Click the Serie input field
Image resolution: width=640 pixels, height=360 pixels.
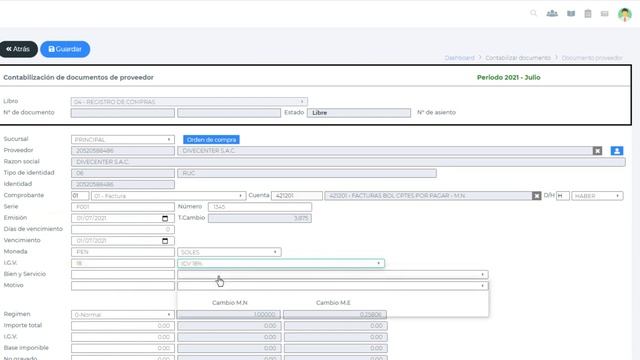point(122,207)
